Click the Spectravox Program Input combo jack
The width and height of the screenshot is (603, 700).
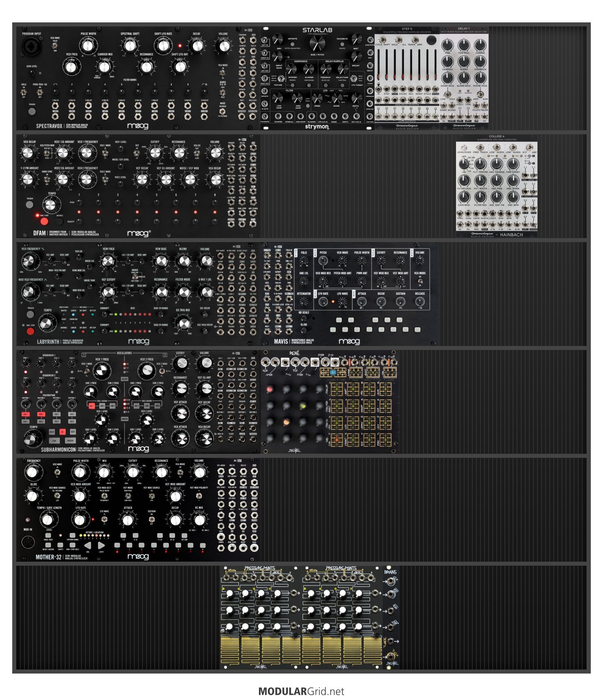click(31, 47)
